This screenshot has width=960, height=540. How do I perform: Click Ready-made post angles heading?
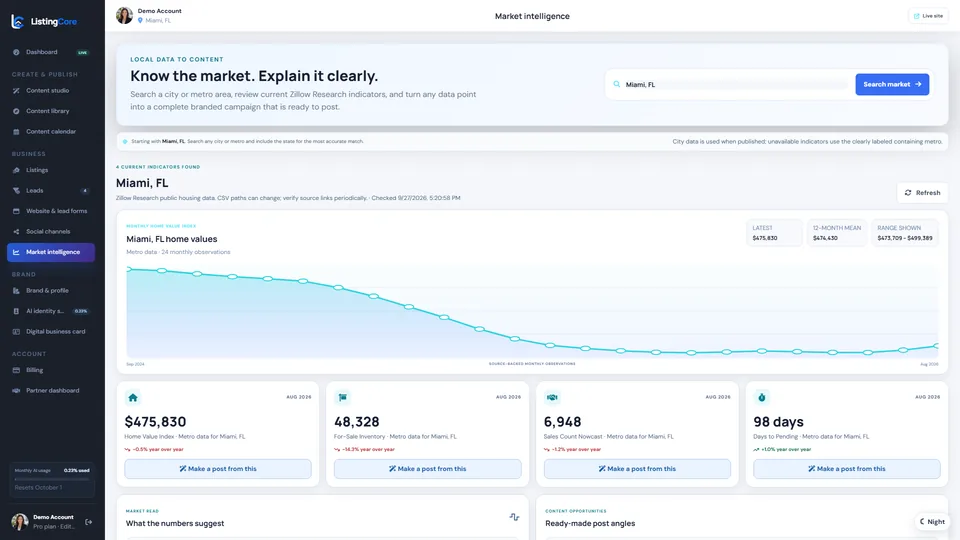coord(590,523)
